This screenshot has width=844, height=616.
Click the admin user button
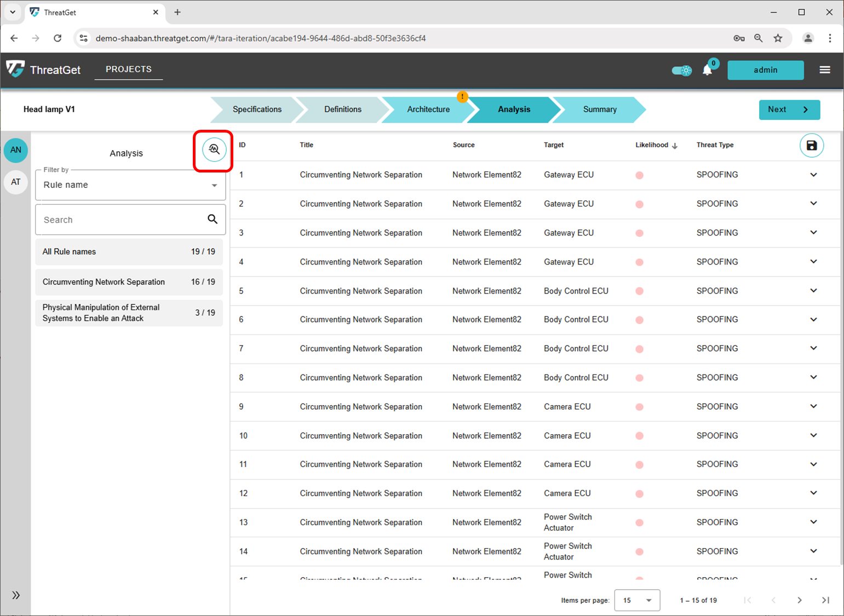click(765, 70)
